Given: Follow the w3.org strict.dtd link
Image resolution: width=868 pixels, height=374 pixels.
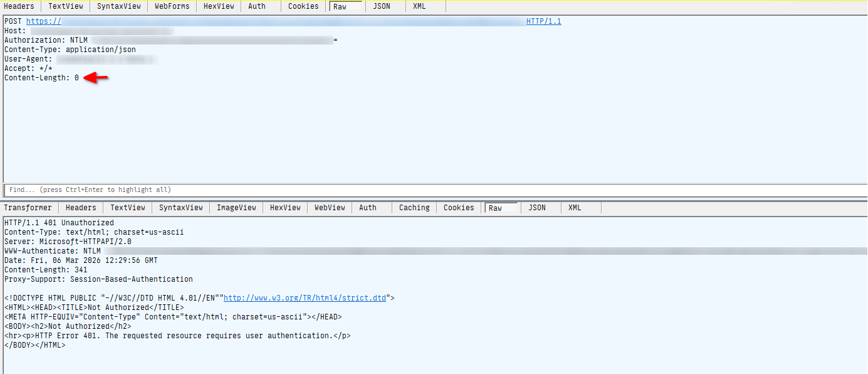Looking at the screenshot, I should click(x=306, y=298).
